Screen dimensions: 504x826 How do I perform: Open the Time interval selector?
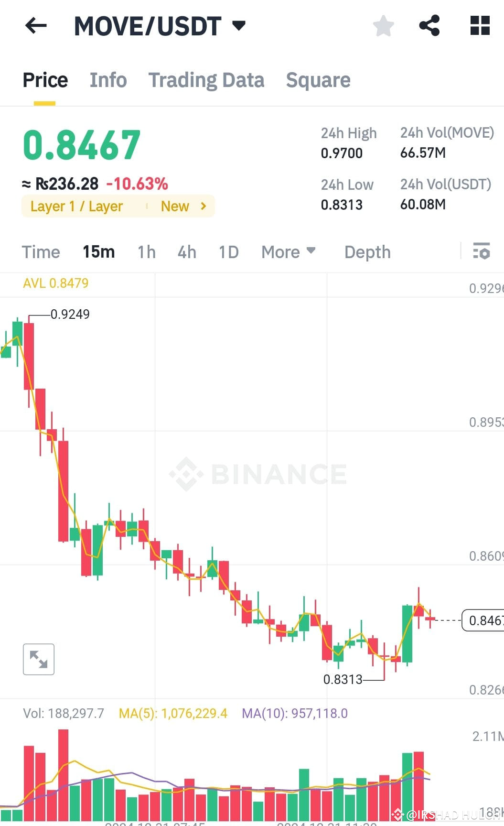tap(41, 252)
